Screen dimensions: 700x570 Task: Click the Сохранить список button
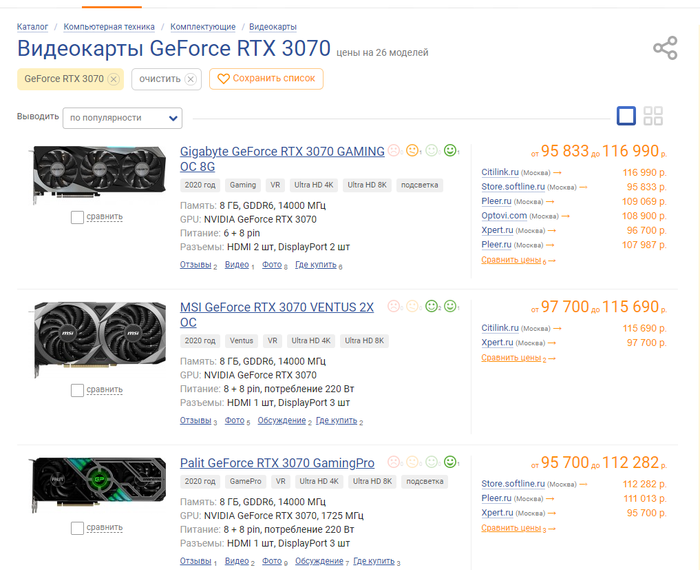click(266, 79)
